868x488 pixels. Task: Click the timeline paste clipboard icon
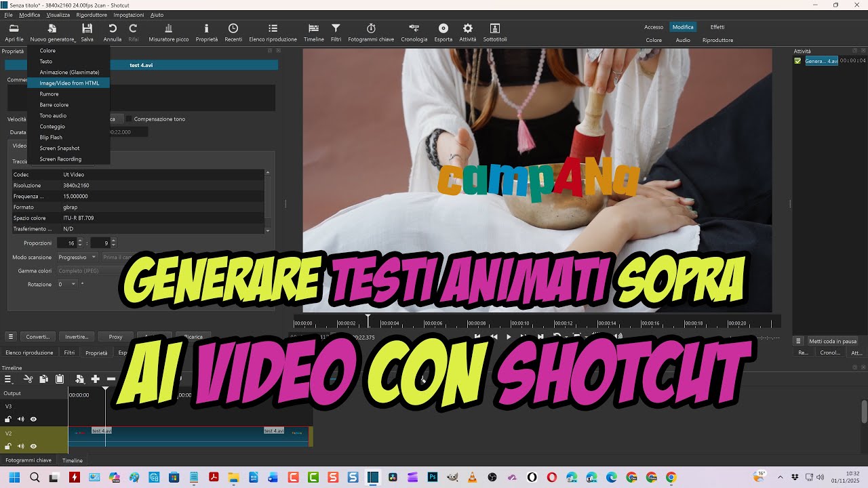tap(60, 379)
